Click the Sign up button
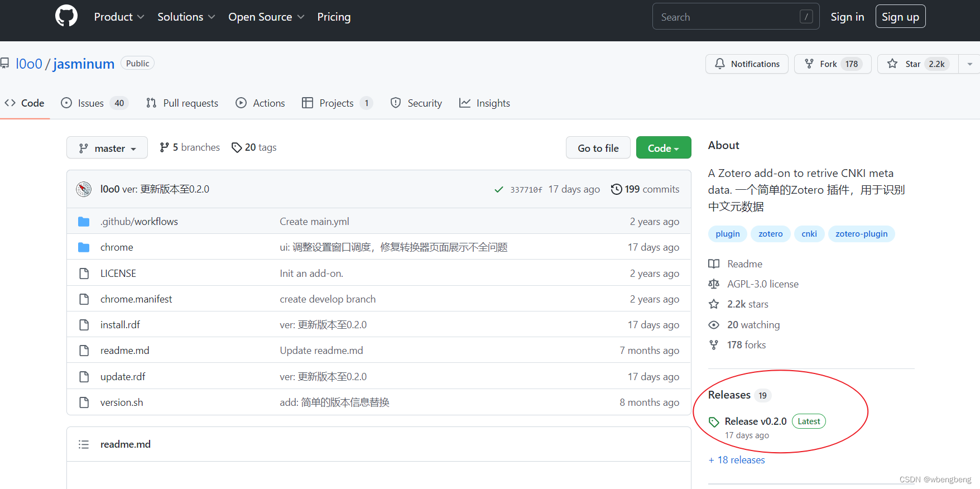980x489 pixels. (x=900, y=17)
